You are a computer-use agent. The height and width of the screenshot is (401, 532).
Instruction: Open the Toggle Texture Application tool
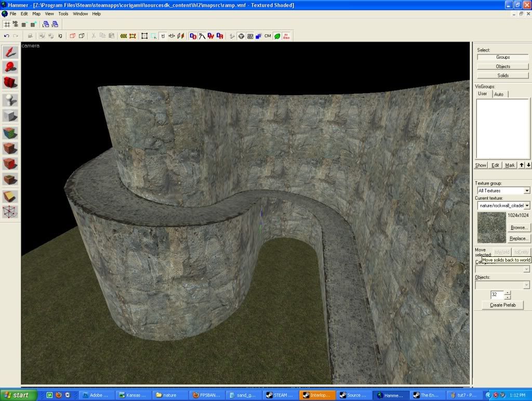[x=10, y=133]
